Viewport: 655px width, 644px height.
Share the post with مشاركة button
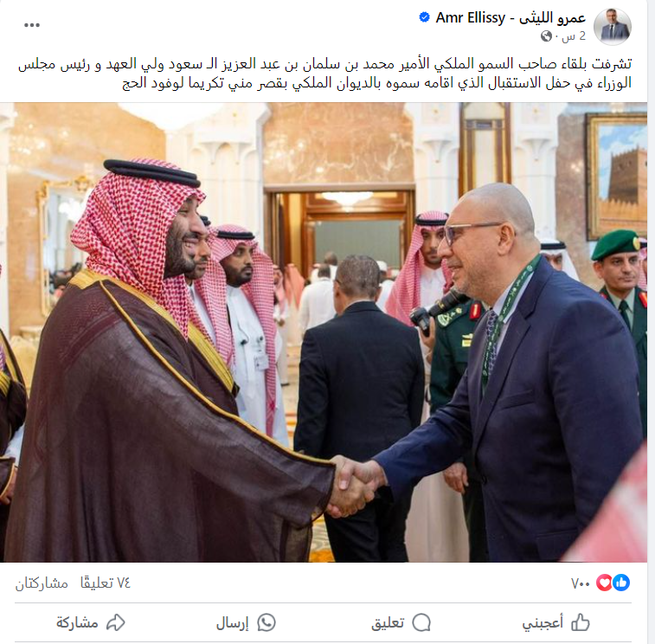[x=91, y=623]
